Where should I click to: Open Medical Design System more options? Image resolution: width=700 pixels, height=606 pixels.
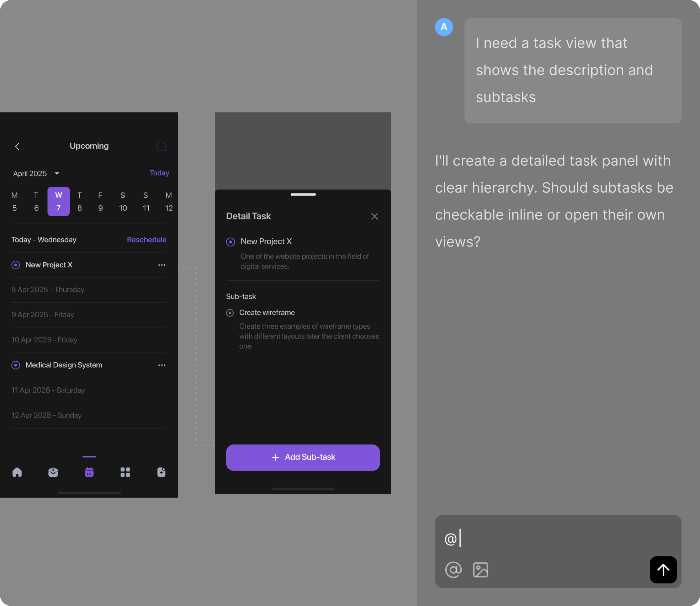click(162, 365)
